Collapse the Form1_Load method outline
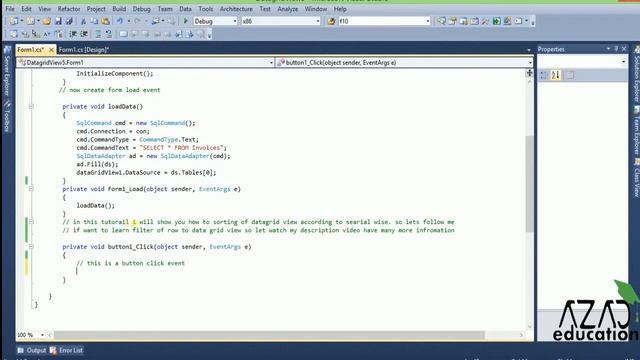The height and width of the screenshot is (360, 640). [x=31, y=189]
